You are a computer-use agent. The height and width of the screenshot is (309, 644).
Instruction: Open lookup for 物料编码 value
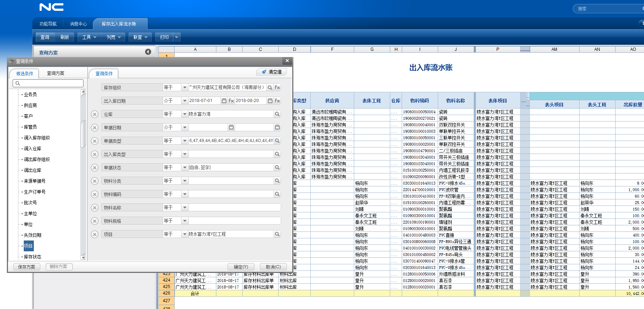coord(277,194)
